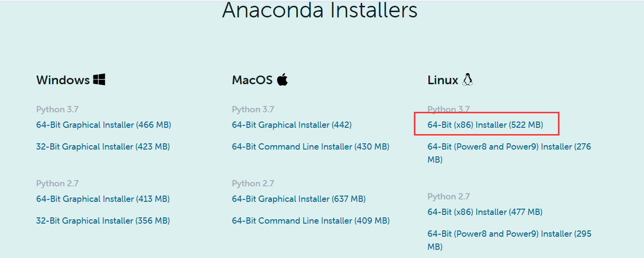Download Linux Python 2.7 Power8 and Power9 Installer

point(509,234)
